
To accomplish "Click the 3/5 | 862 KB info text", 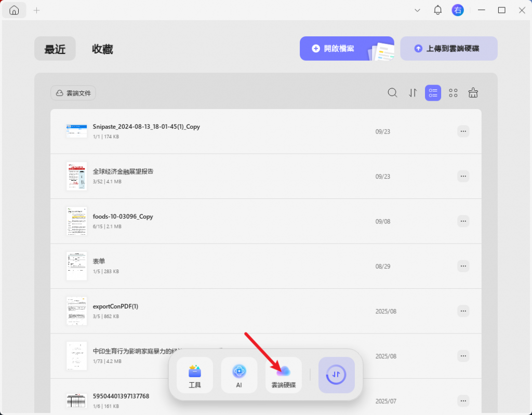I will [x=106, y=316].
